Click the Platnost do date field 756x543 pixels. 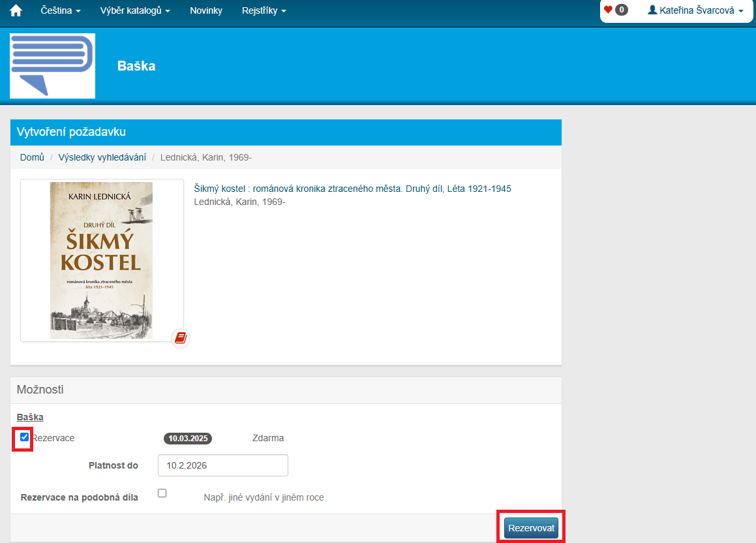click(222, 465)
